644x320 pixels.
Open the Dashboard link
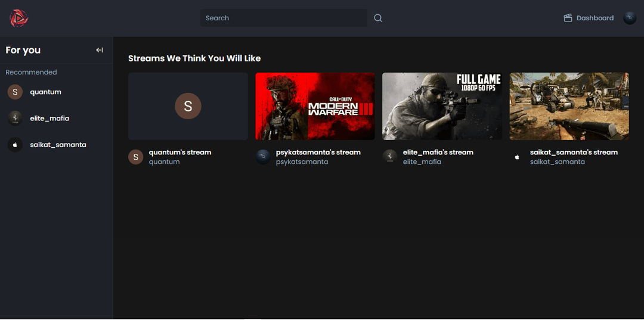pyautogui.click(x=589, y=18)
